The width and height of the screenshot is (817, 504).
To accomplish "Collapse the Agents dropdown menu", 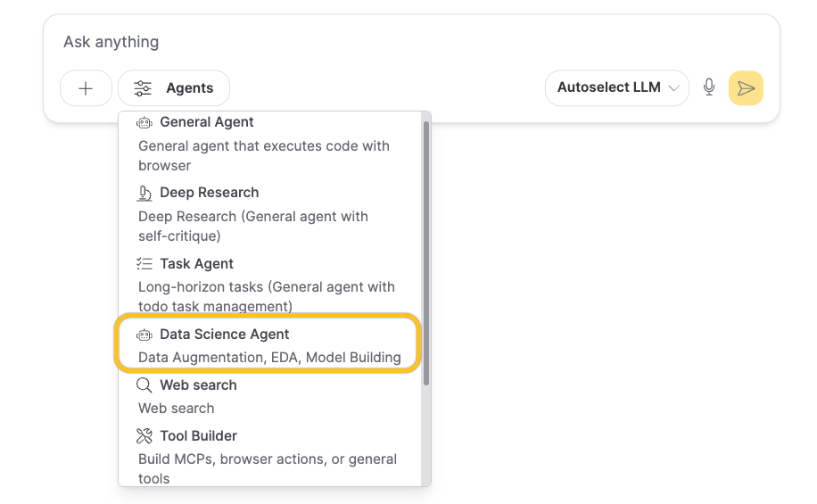I will (x=174, y=88).
